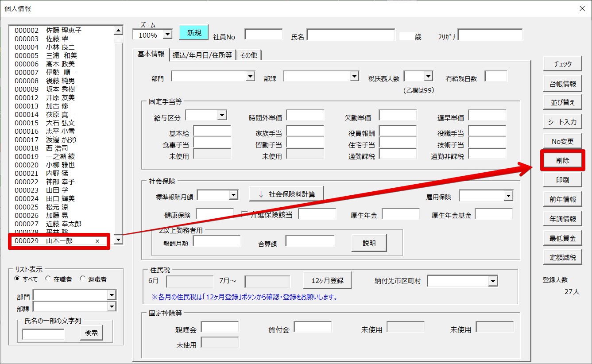Viewport: 592px width, 364px height.
Task: Click the 通勤非課税 input field
Action: click(487, 154)
